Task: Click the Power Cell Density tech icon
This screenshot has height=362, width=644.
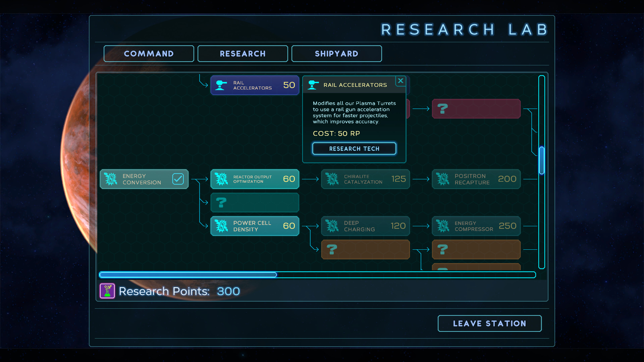Action: click(x=222, y=226)
